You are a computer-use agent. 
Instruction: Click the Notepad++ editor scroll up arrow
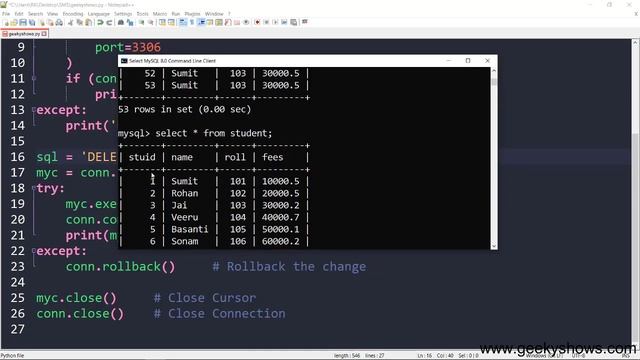[x=636, y=42]
